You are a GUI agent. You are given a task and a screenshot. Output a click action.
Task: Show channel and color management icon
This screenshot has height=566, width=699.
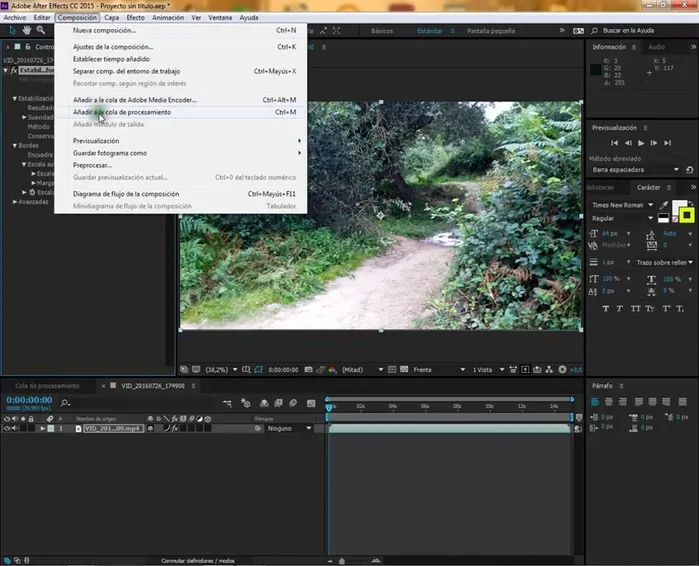point(332,369)
